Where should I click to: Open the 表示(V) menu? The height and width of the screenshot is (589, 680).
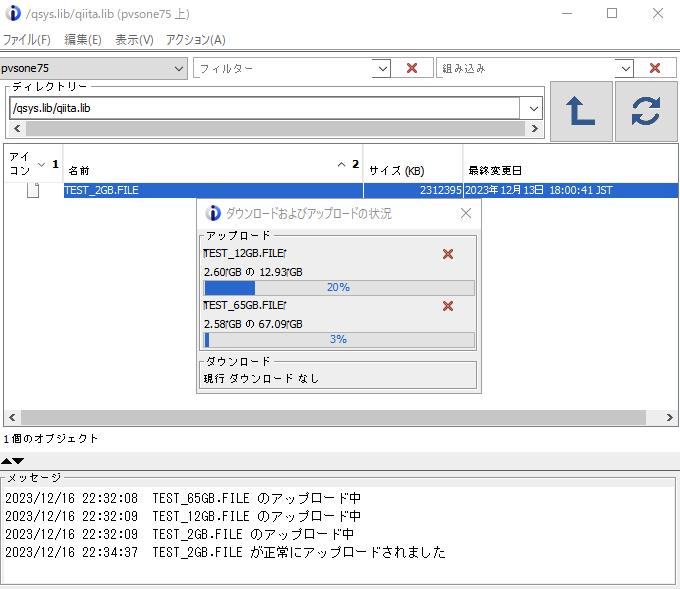134,40
